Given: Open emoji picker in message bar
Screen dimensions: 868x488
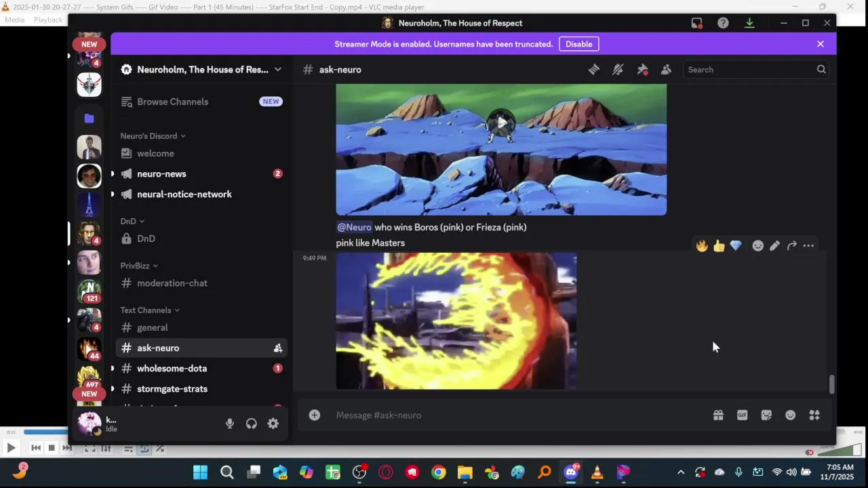Looking at the screenshot, I should 790,415.
